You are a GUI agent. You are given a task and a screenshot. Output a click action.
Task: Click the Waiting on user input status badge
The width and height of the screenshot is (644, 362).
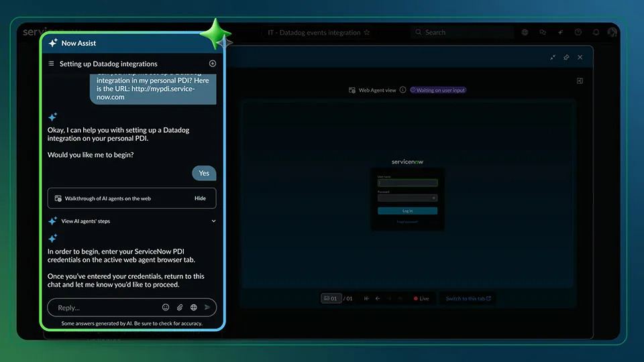(438, 90)
